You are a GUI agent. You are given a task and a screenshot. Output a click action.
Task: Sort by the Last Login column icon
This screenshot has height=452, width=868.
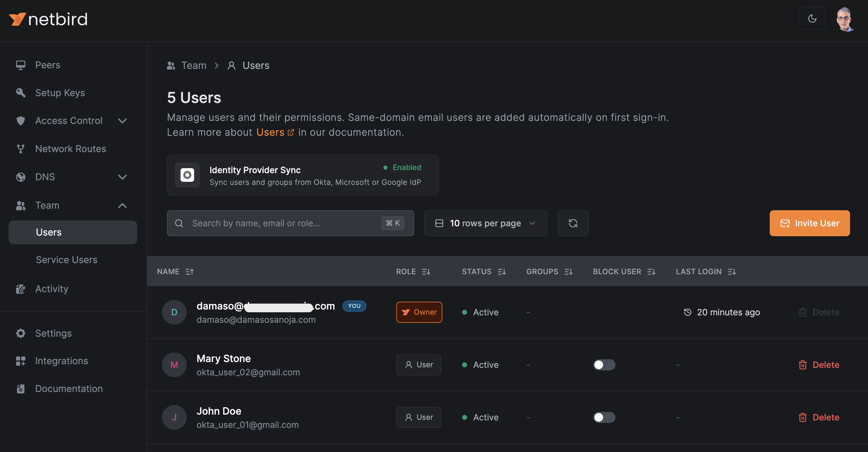point(732,271)
